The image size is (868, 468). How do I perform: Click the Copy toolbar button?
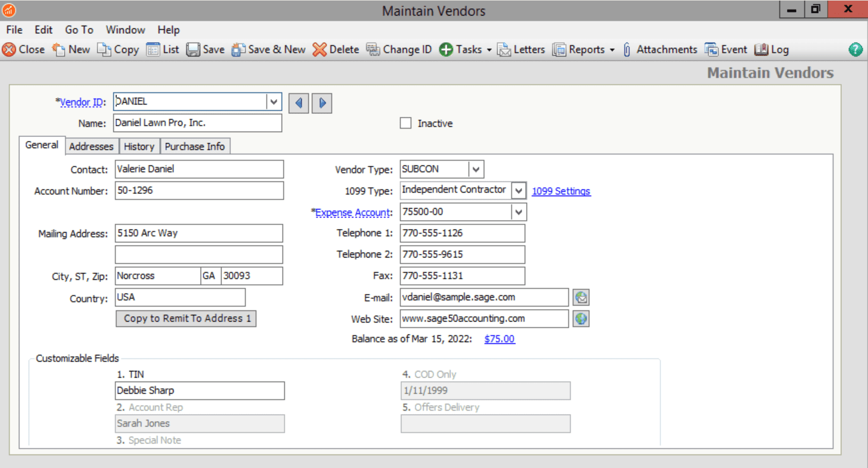point(118,50)
